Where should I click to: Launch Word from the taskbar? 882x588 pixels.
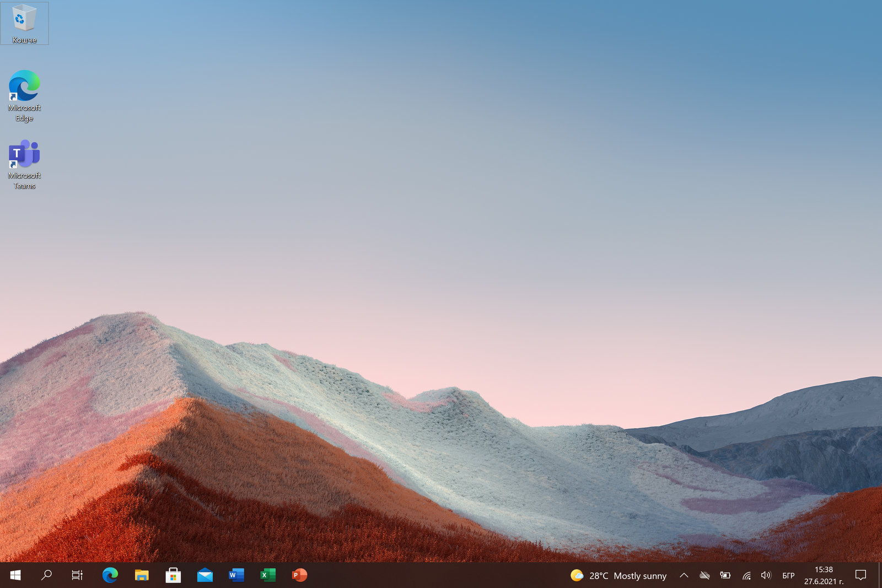click(236, 575)
